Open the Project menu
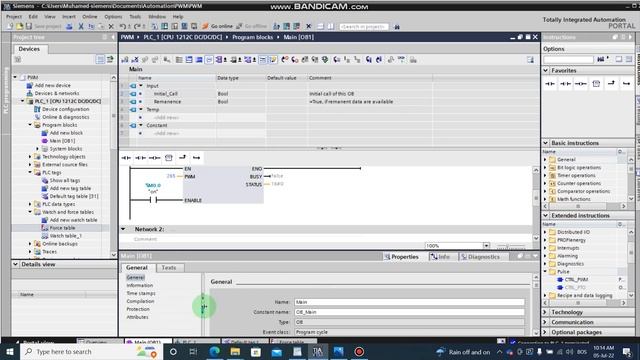The width and height of the screenshot is (640, 360). (14, 17)
